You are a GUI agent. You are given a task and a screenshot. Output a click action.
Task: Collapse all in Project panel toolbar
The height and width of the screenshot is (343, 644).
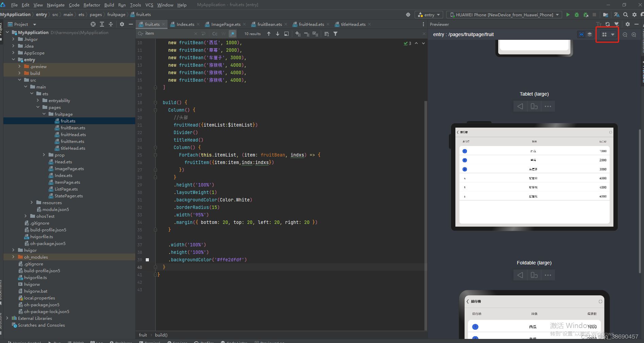tap(111, 24)
